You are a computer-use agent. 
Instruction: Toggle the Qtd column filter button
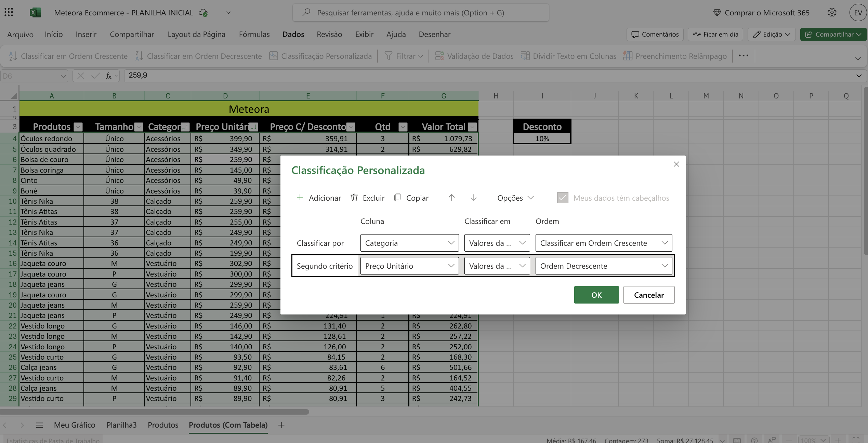[403, 127]
